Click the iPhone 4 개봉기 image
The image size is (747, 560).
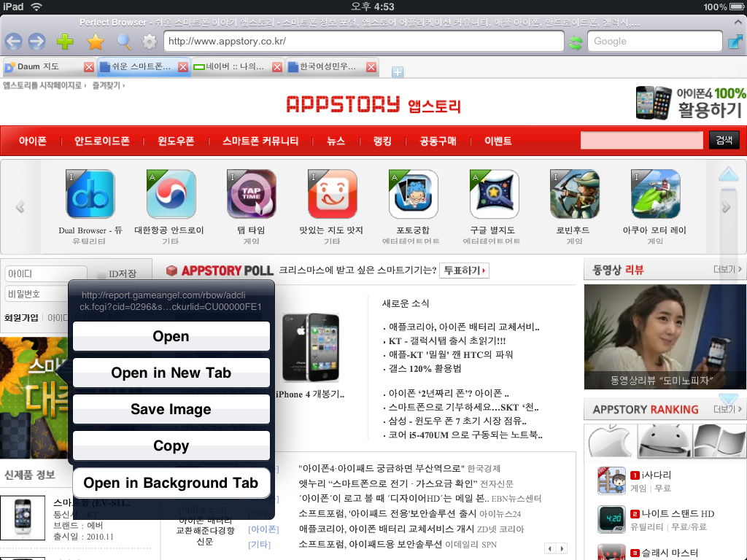point(311,348)
